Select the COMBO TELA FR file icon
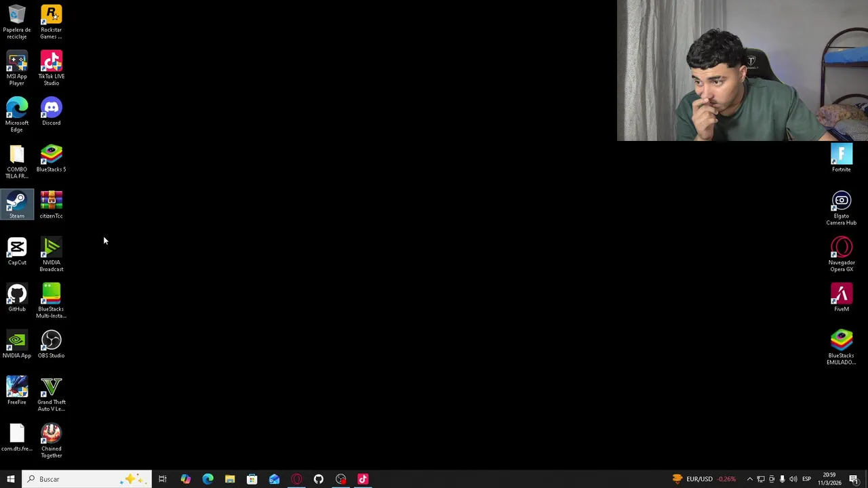Viewport: 868px width, 488px height. [17, 162]
